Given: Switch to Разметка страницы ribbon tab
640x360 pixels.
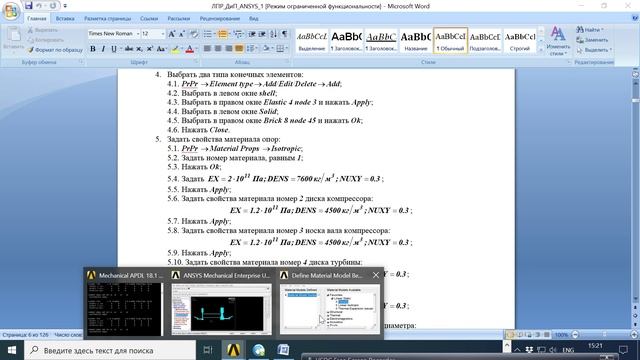Looking at the screenshot, I should click(x=107, y=19).
